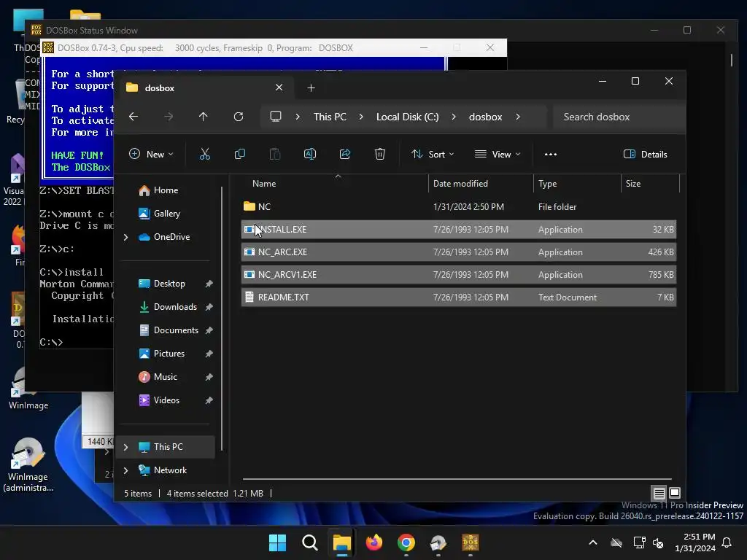Expand OneDrive in navigation pane
The image size is (747, 560).
click(x=125, y=237)
